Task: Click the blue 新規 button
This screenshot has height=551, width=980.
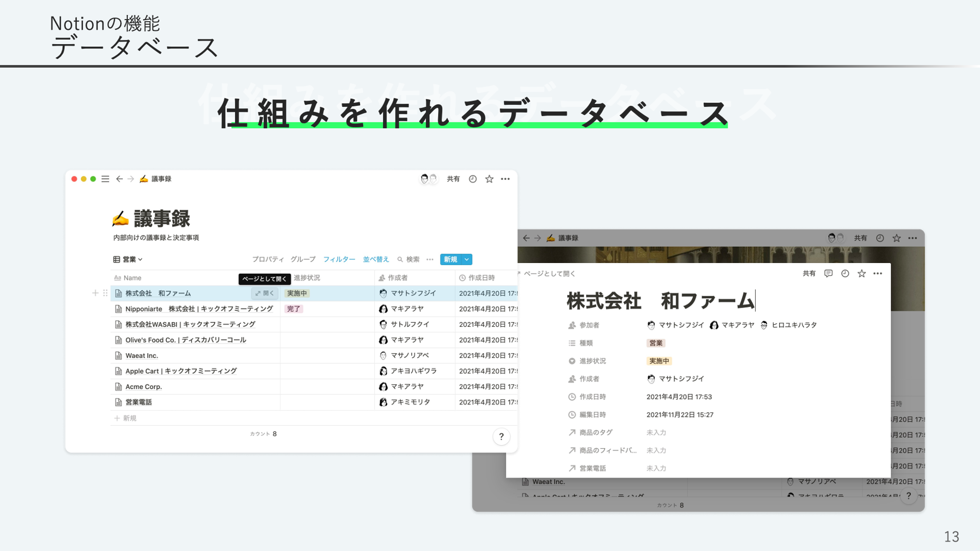Action: point(450,259)
